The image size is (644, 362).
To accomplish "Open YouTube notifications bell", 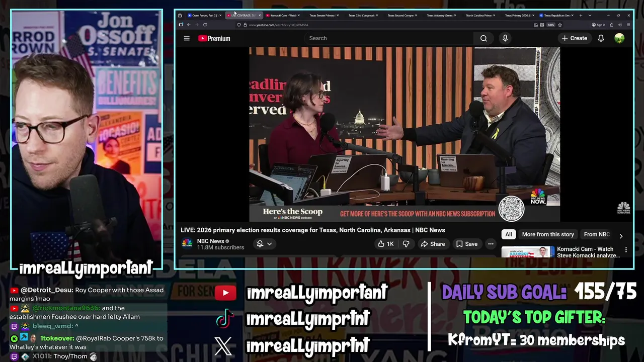I will pos(601,38).
